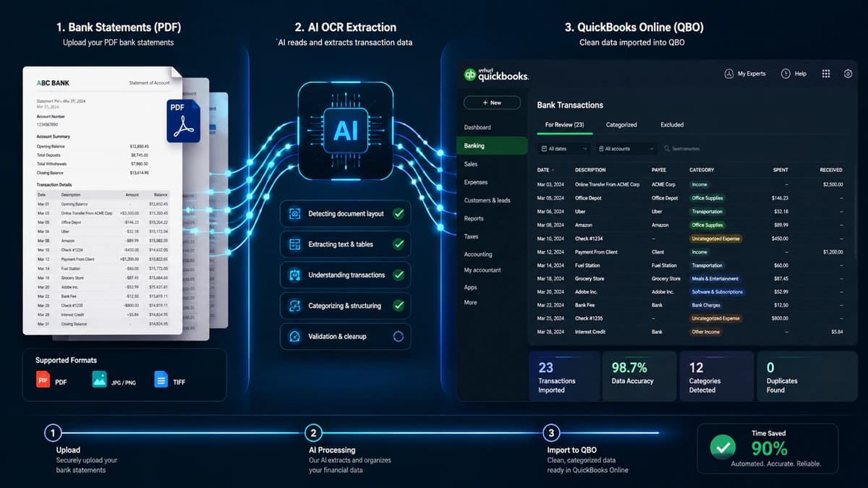
Task: Open the Software & Subscriptions category tag
Action: tap(717, 292)
